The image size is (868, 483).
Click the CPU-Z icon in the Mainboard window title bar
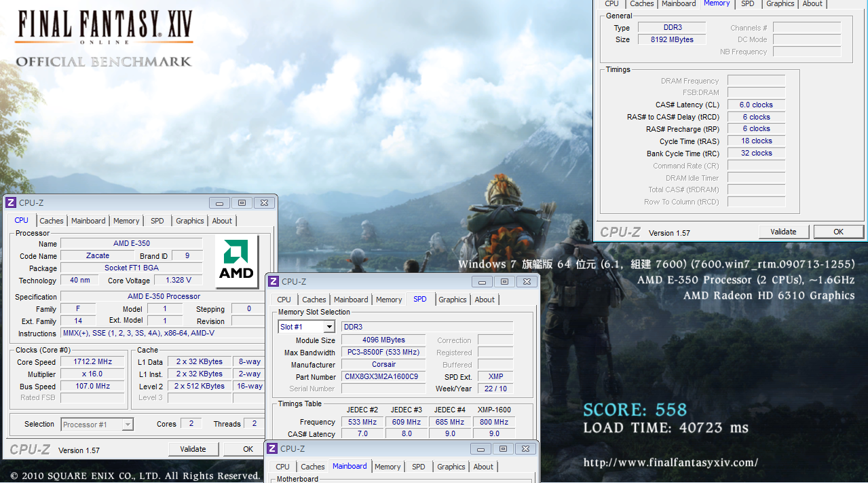pos(272,448)
